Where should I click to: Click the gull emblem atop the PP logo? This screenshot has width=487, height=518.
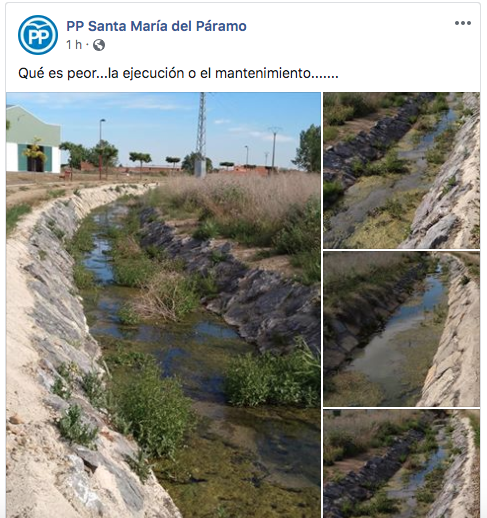40,23
